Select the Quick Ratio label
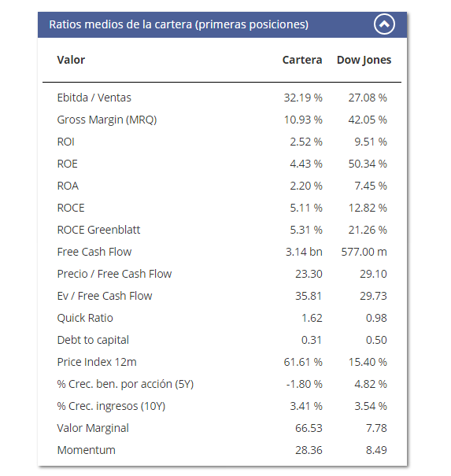 click(85, 318)
